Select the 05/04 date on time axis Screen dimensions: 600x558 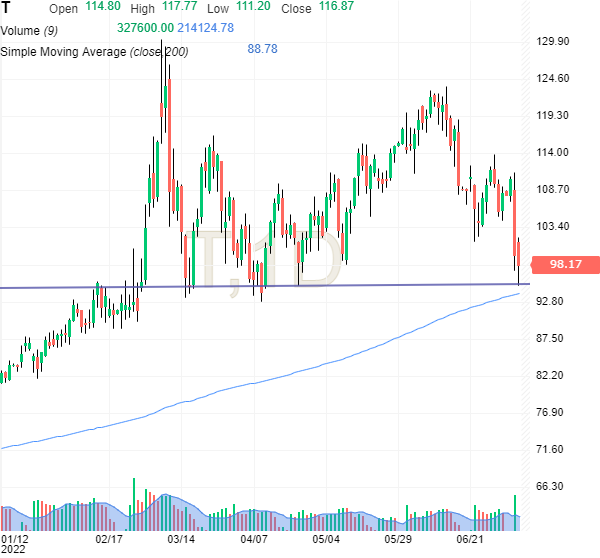327,538
